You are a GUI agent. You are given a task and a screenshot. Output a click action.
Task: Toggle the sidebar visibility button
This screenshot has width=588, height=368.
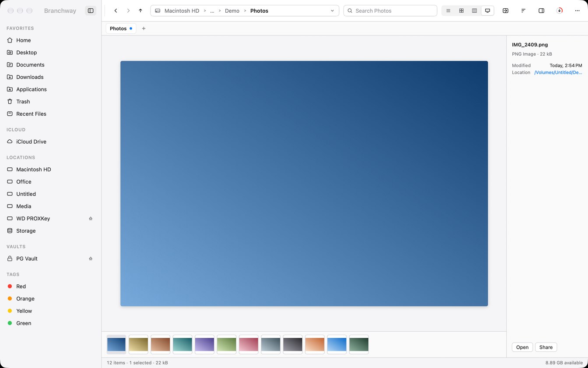click(x=91, y=11)
